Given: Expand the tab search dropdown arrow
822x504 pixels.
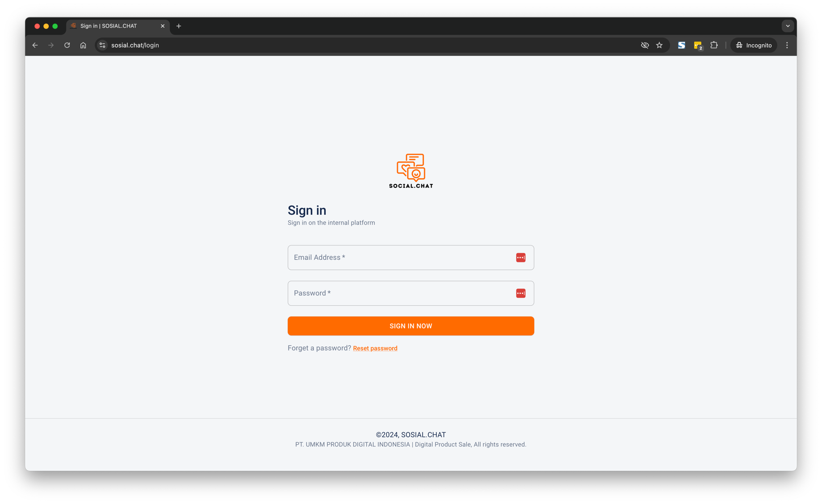Looking at the screenshot, I should point(788,26).
